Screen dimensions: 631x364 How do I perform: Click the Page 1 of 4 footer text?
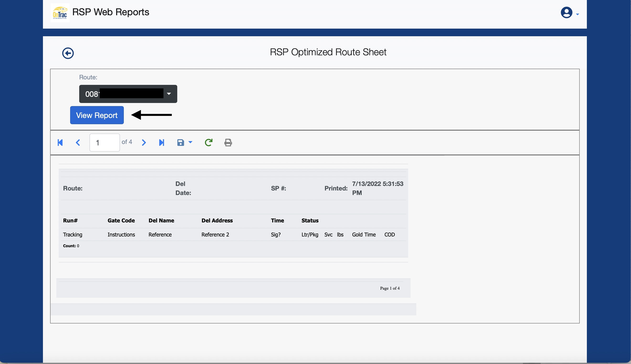[390, 288]
